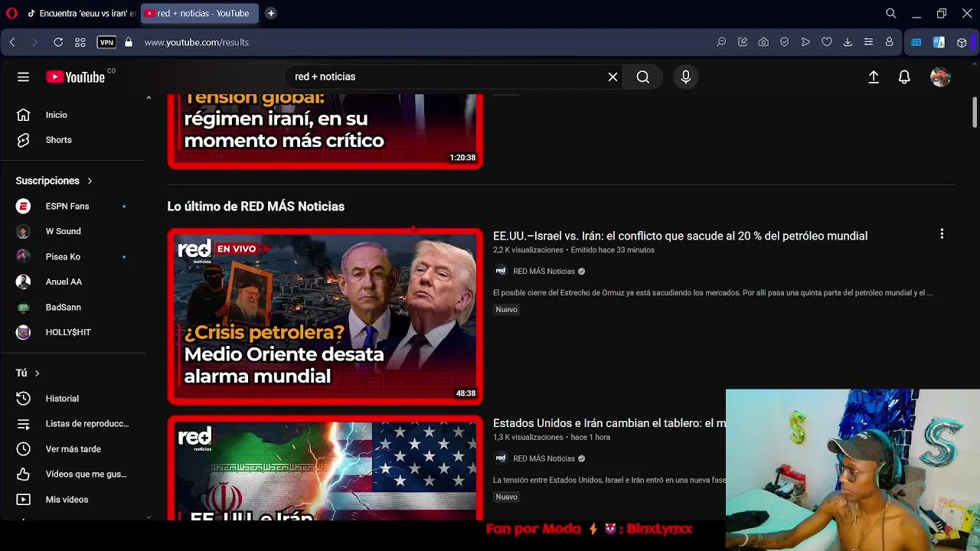Open the three-dot menu of EE.UU.–Israel video

[x=942, y=234]
